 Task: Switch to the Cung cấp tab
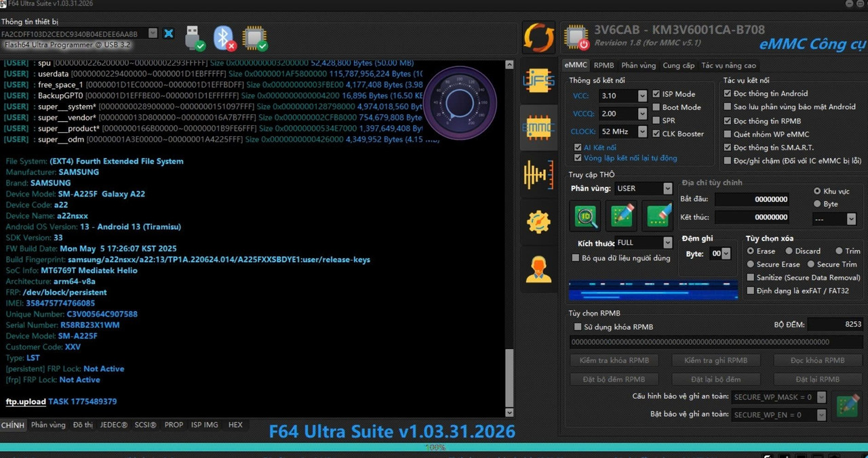(x=679, y=65)
